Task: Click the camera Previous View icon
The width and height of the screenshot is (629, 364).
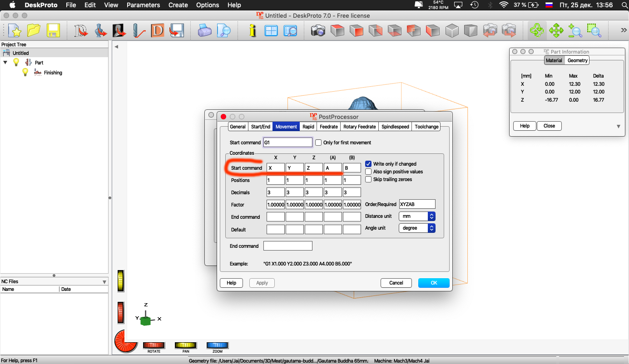Action: point(490,31)
